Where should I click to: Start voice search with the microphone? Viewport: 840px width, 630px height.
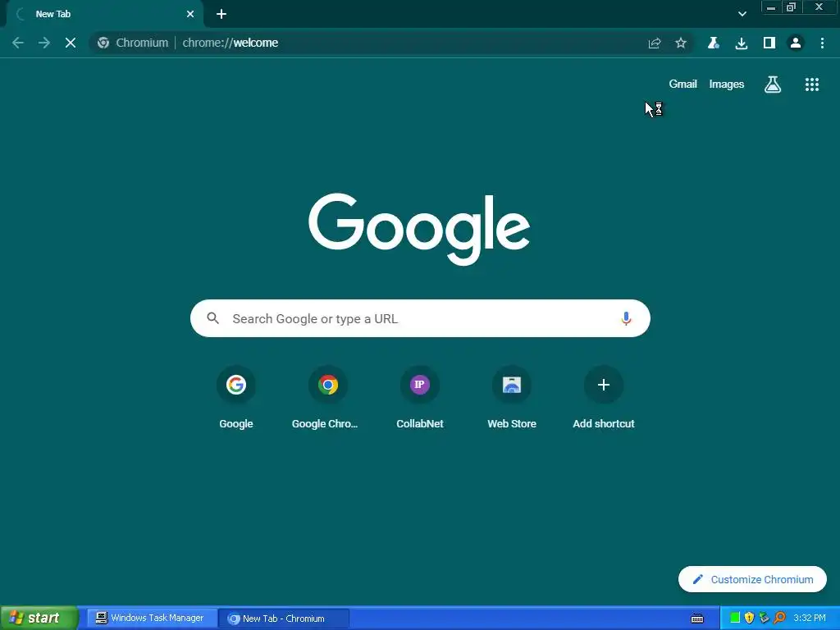(626, 319)
